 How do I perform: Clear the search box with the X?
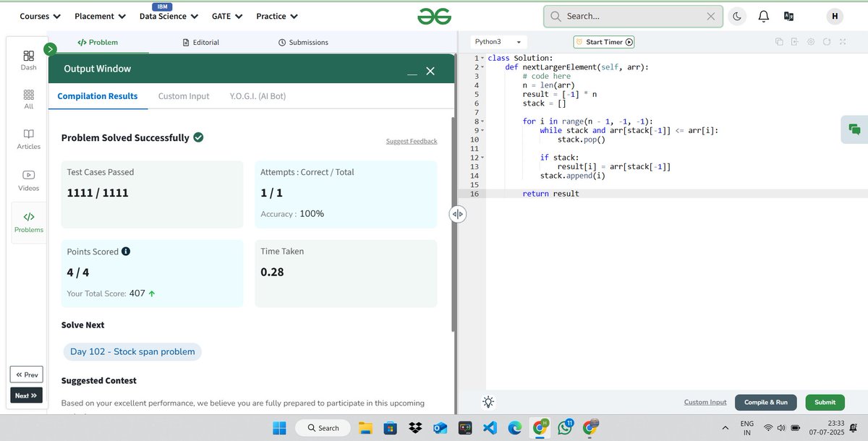tap(711, 16)
